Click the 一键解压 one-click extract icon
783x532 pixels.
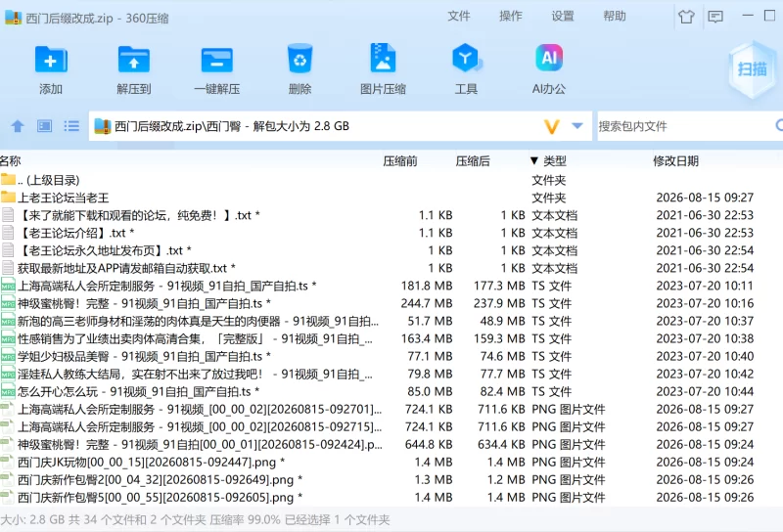click(x=216, y=60)
